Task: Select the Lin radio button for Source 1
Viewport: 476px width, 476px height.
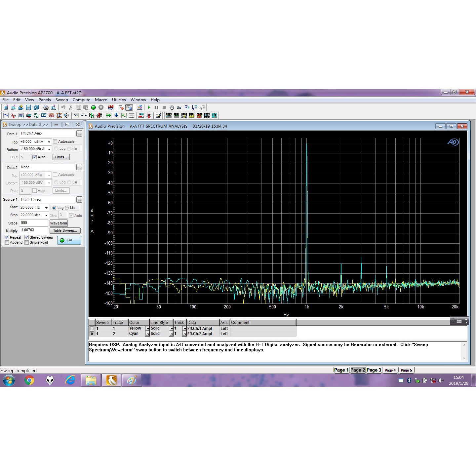Action: (67, 208)
